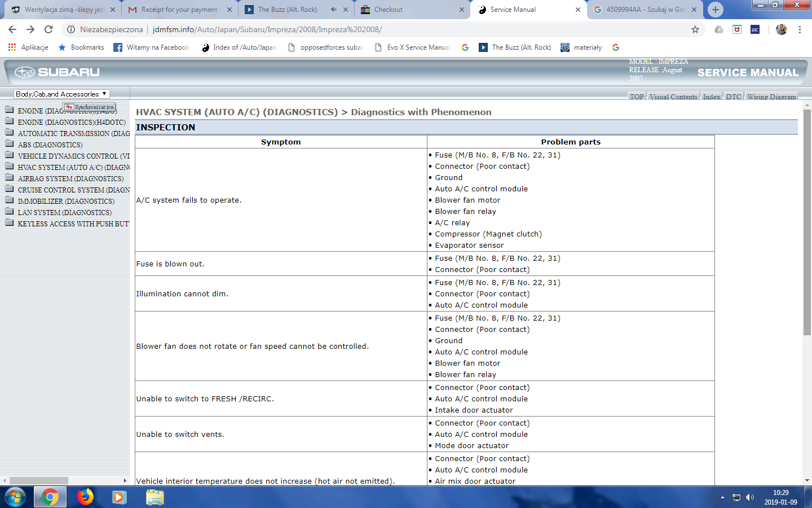The image size is (812, 508).
Task: Click the browser back arrow
Action: tap(12, 29)
